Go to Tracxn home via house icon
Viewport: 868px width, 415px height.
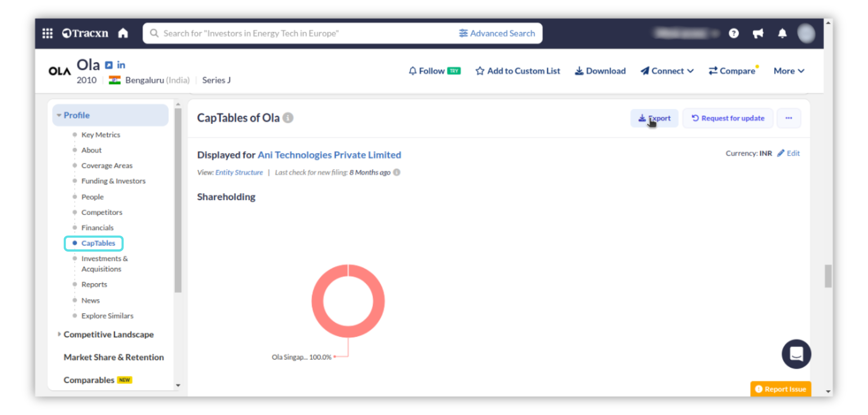(123, 33)
